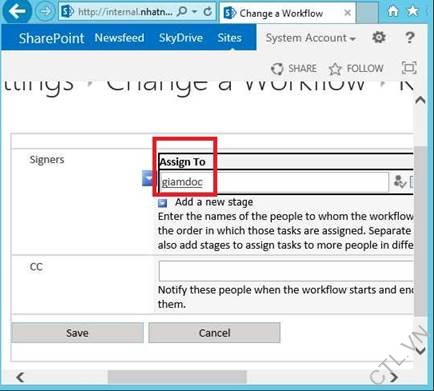Screen dimensions: 434x391
Task: Click the SharePoint brand label
Action: pos(51,38)
